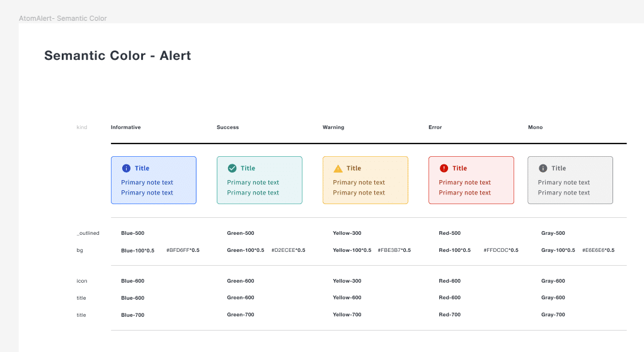Screen dimensions: 644x352
Task: Select the #BFD6FF*0.5 hex value
Action: point(183,250)
